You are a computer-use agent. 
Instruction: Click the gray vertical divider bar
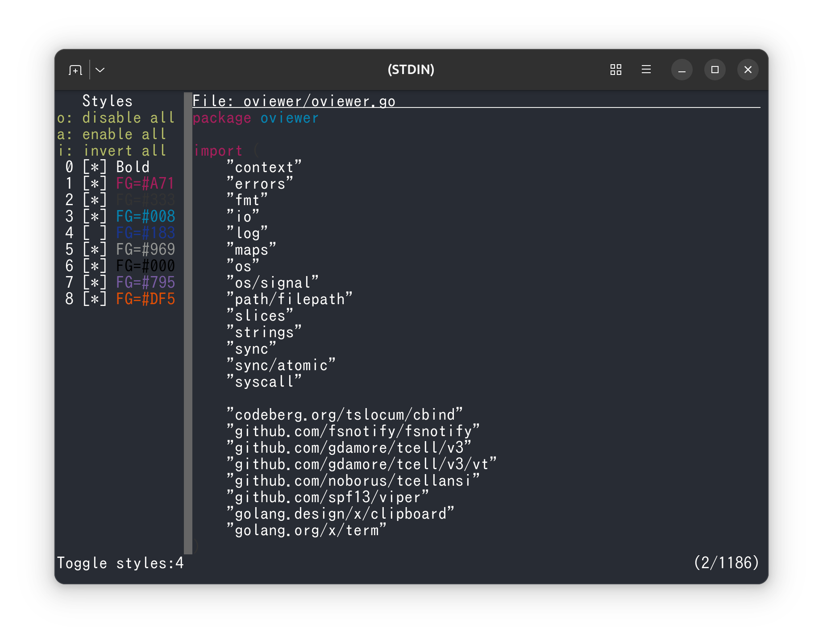pyautogui.click(x=188, y=323)
